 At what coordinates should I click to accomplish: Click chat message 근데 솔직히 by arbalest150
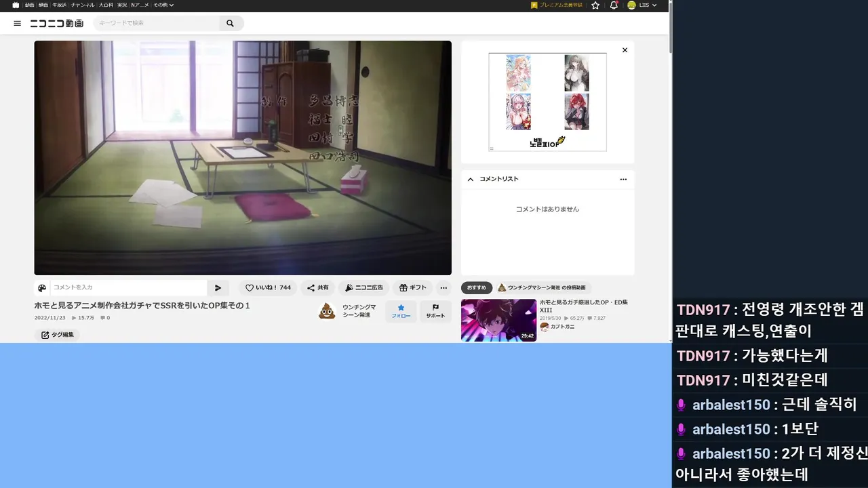(x=819, y=405)
